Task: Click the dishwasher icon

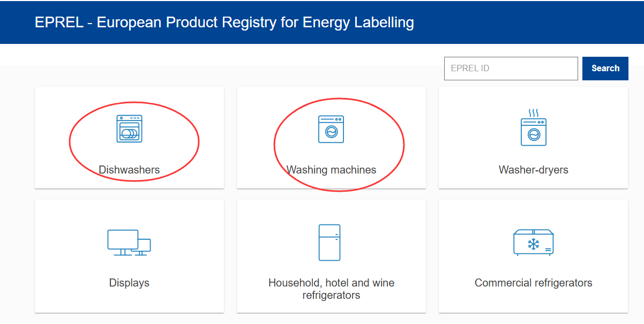Action: 129,129
